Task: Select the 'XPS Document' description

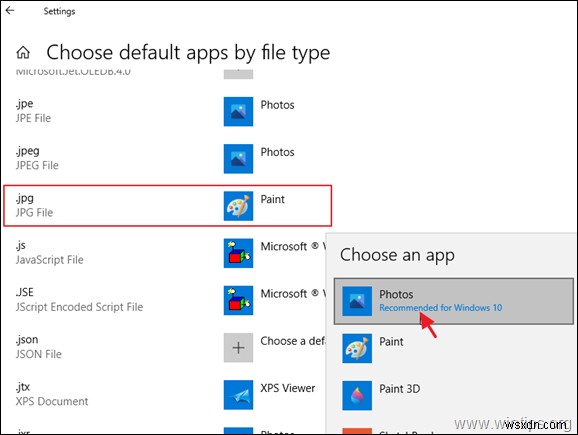Action: pos(52,401)
